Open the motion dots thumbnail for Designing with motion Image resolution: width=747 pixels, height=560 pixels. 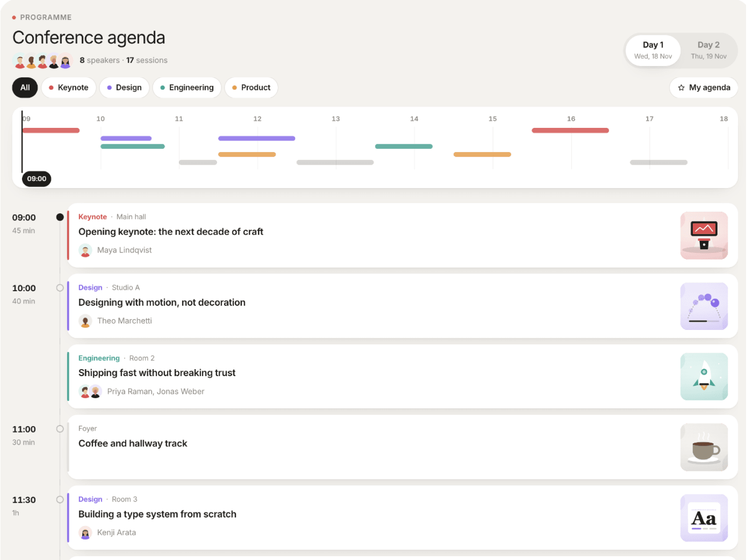tap(704, 306)
